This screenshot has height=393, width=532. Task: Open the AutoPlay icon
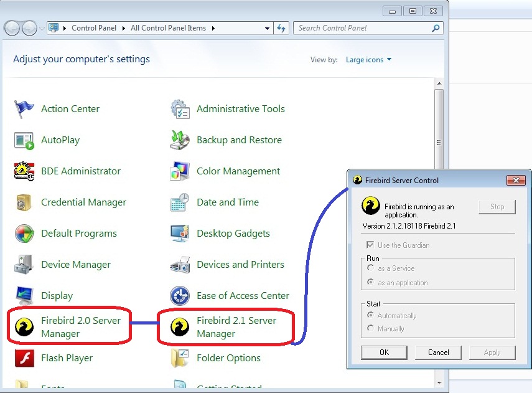24,140
